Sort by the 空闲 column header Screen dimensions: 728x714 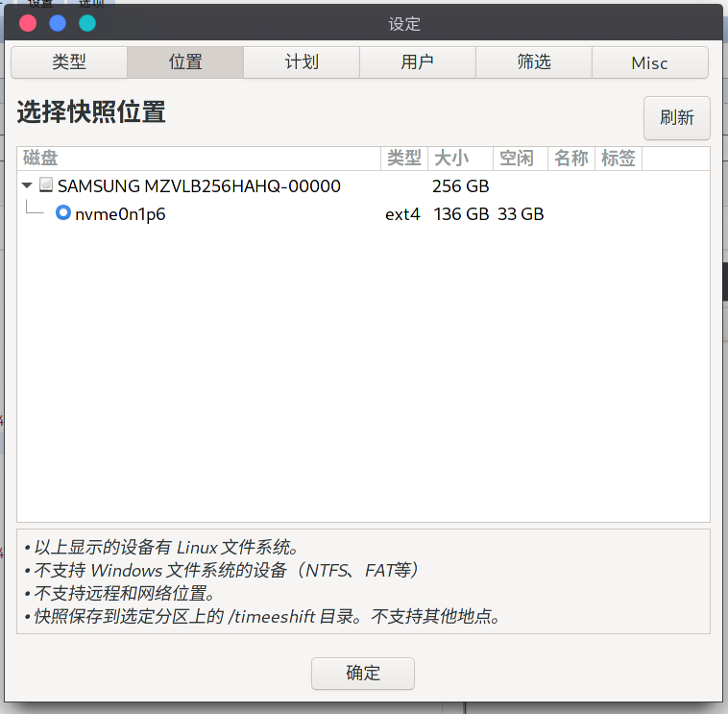point(521,159)
